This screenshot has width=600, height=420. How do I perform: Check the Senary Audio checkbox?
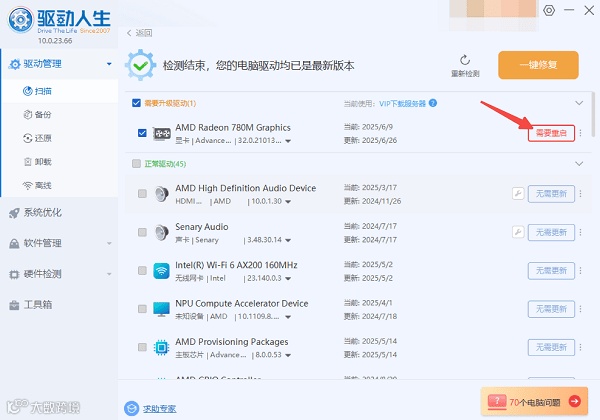[142, 232]
